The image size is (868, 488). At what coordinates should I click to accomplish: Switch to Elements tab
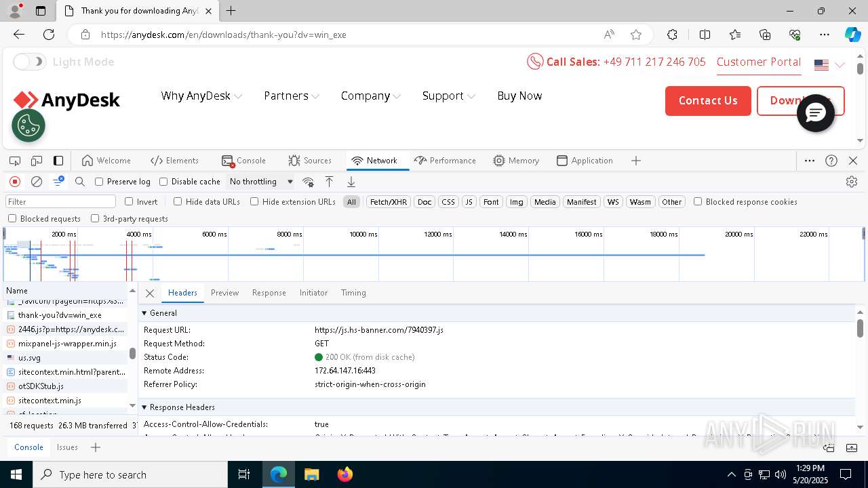pos(174,161)
